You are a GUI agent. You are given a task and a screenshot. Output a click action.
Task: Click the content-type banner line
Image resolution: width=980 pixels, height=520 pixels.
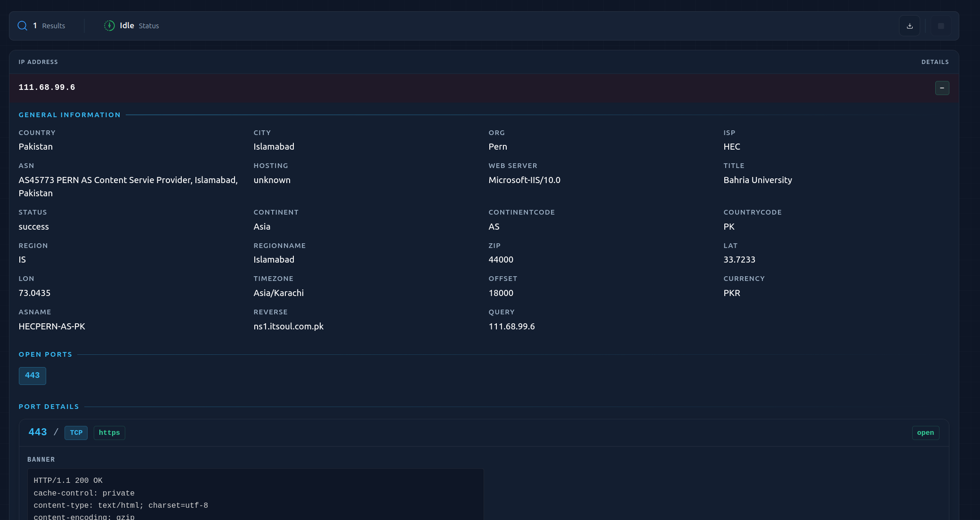click(121, 505)
